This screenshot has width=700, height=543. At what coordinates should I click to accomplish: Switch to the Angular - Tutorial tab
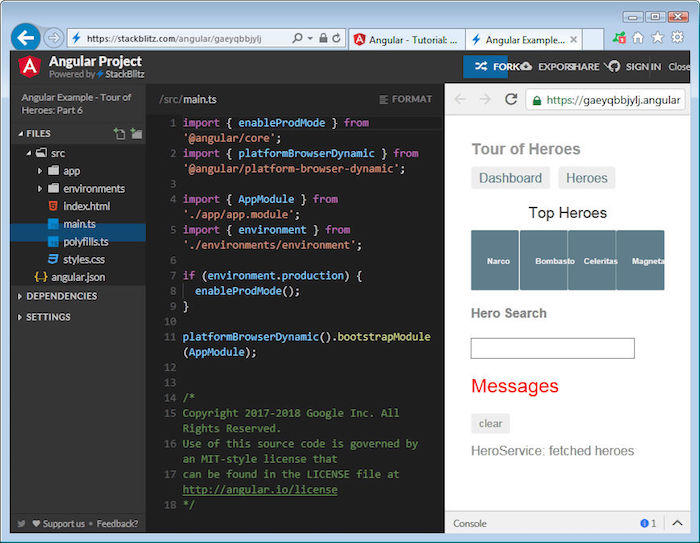(407, 40)
